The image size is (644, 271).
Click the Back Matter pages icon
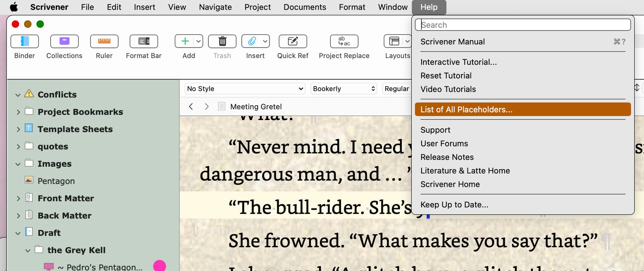(29, 215)
